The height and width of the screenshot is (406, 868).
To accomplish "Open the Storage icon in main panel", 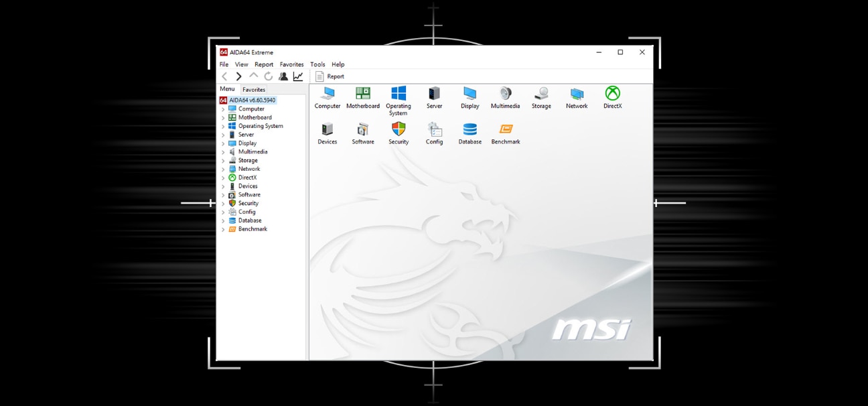I will point(541,94).
